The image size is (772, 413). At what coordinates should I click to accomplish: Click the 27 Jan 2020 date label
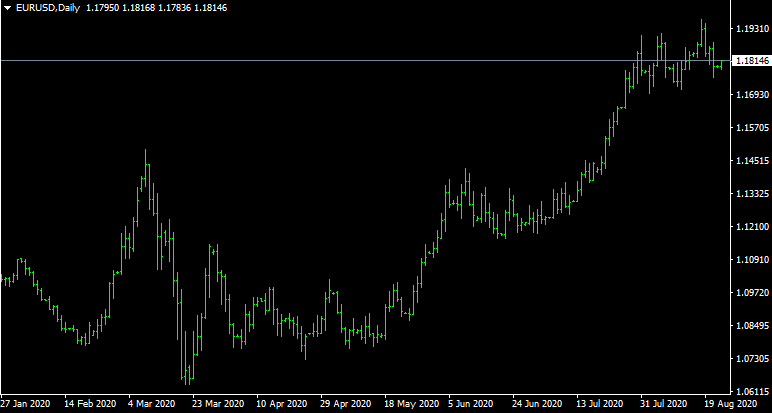point(25,404)
